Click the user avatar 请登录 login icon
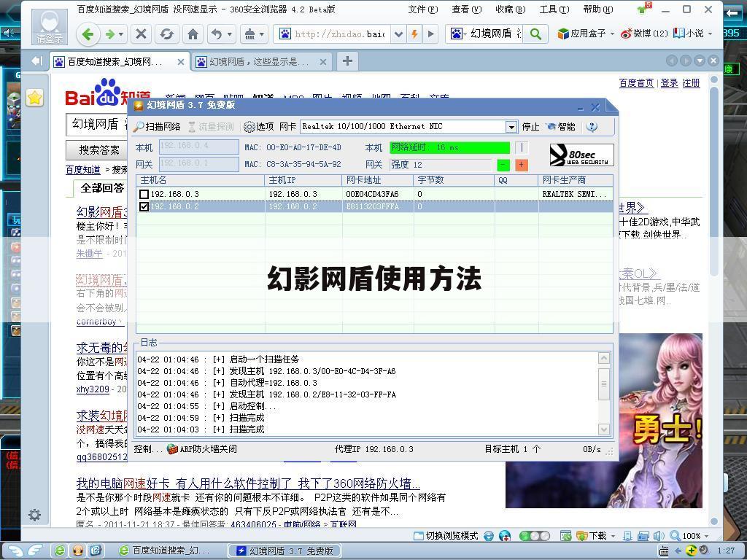 (50, 27)
